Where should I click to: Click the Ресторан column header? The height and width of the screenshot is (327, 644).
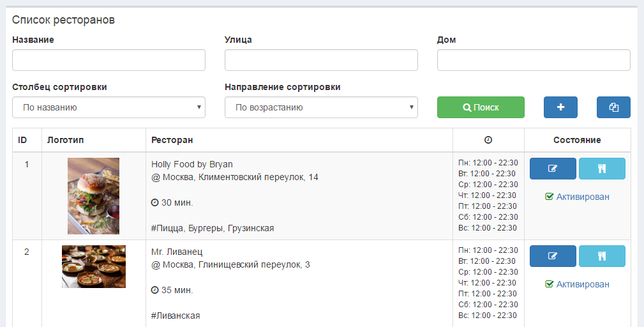pos(172,140)
